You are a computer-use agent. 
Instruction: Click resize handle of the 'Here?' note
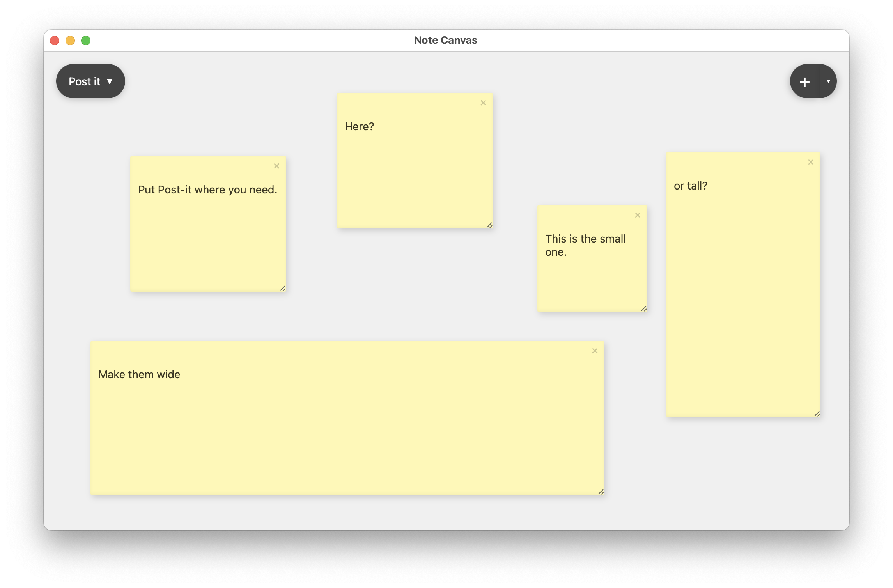coord(489,225)
